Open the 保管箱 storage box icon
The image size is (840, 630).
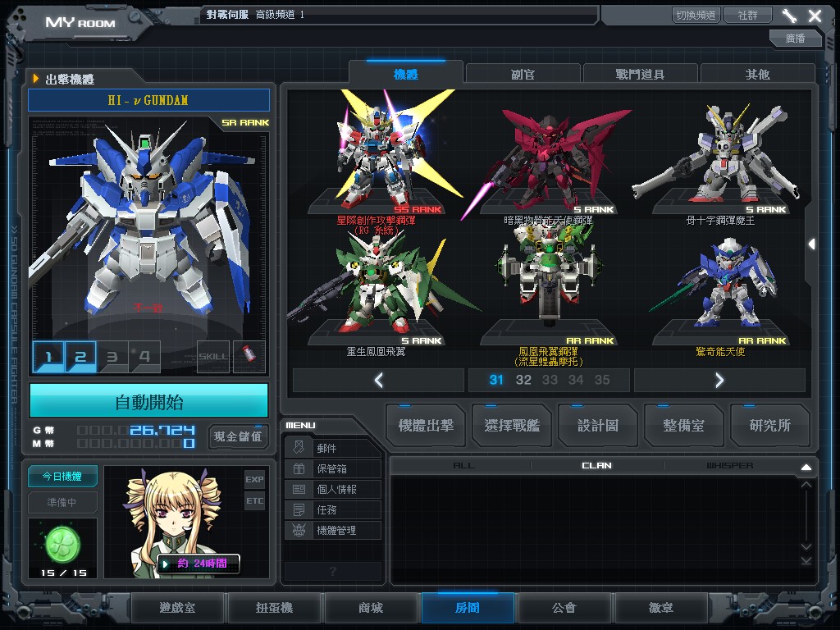[x=299, y=468]
